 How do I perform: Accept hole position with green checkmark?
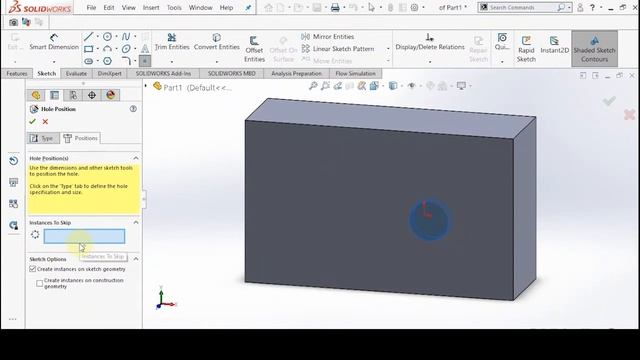(x=33, y=122)
